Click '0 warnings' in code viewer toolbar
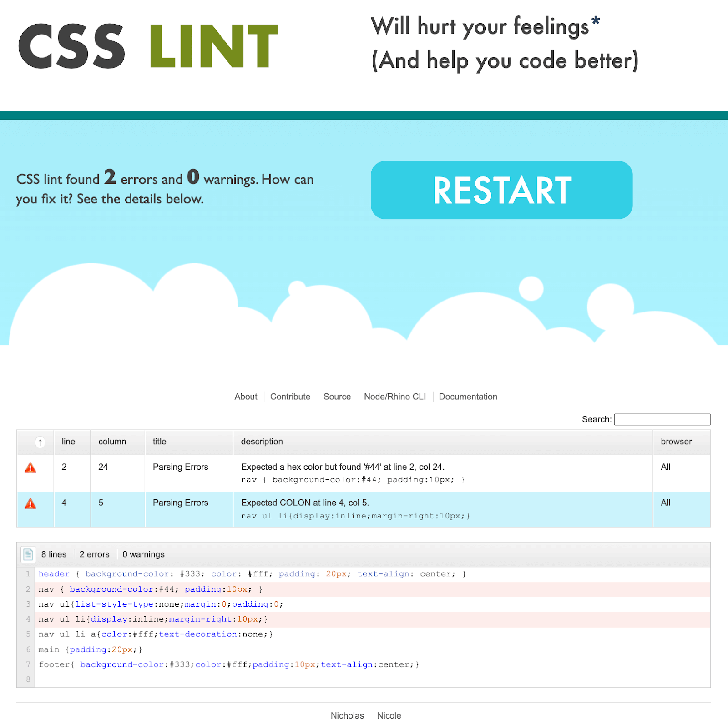This screenshot has width=728, height=724. point(143,554)
